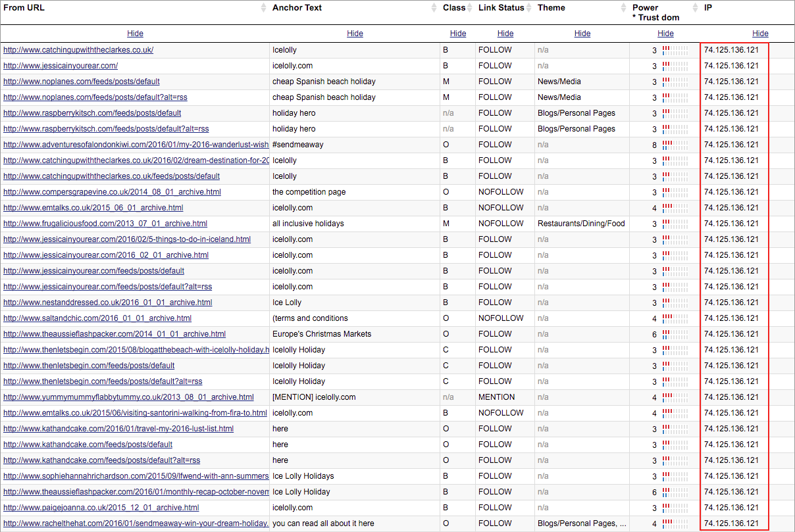Click the Link Status header label
795x532 pixels.
[501, 8]
